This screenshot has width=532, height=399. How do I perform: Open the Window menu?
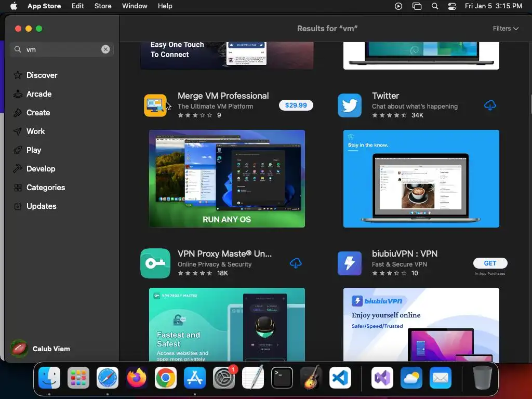point(135,6)
